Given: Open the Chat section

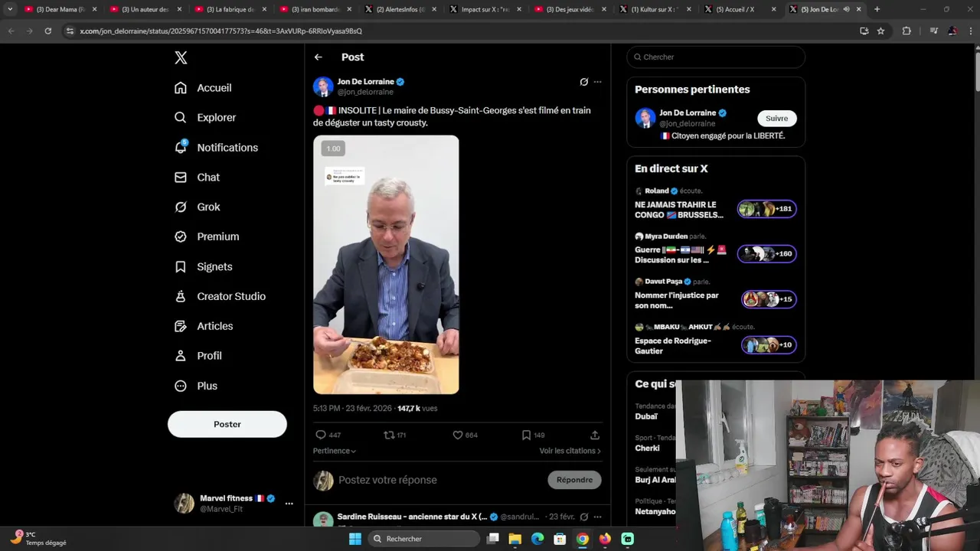Looking at the screenshot, I should click(x=197, y=178).
